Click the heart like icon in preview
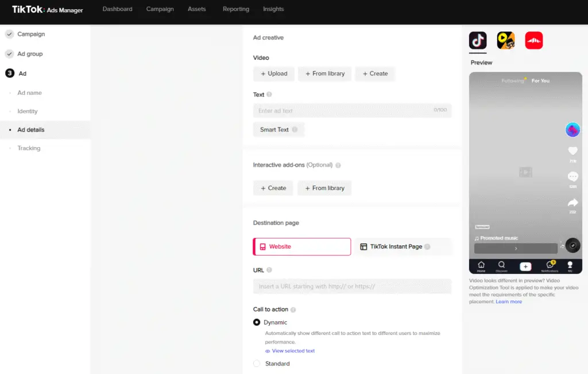The width and height of the screenshot is (588, 374). point(572,151)
